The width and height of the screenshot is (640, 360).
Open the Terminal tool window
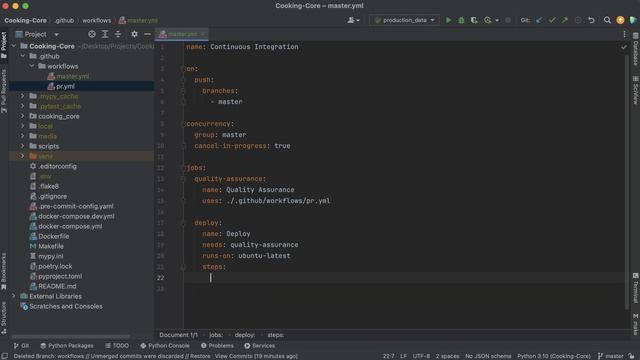pyautogui.click(x=636, y=288)
